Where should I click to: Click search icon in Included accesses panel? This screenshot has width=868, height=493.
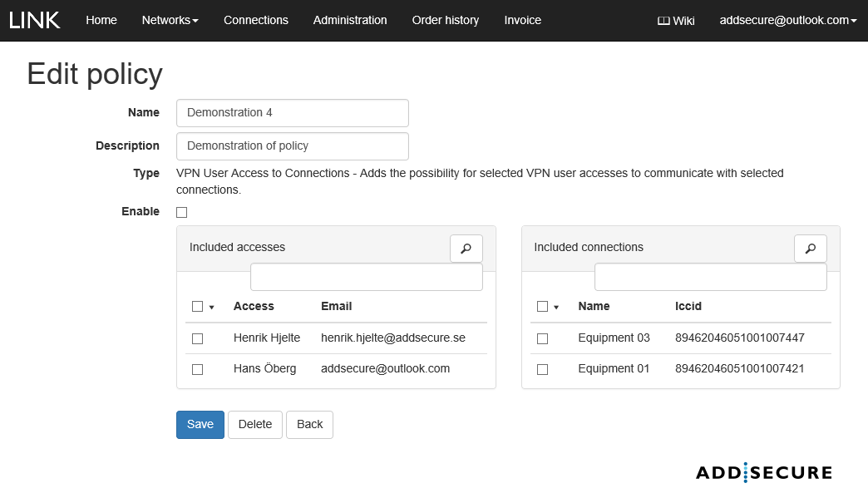[x=466, y=248]
